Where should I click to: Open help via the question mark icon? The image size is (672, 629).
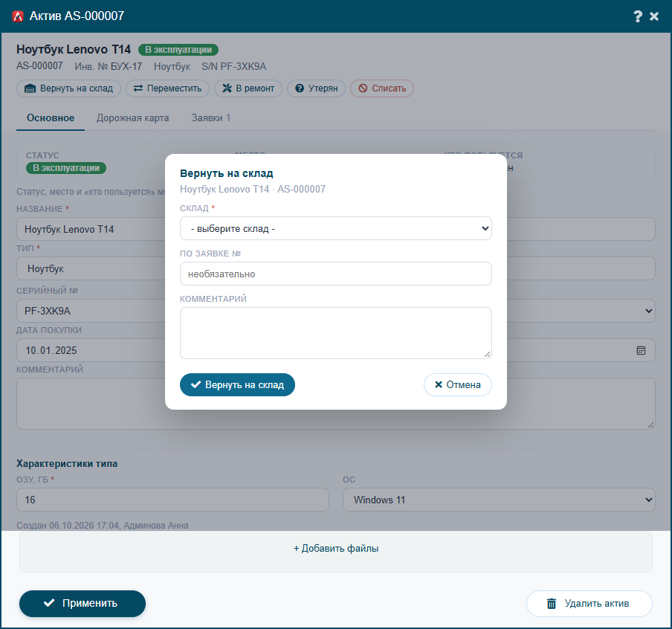point(638,16)
